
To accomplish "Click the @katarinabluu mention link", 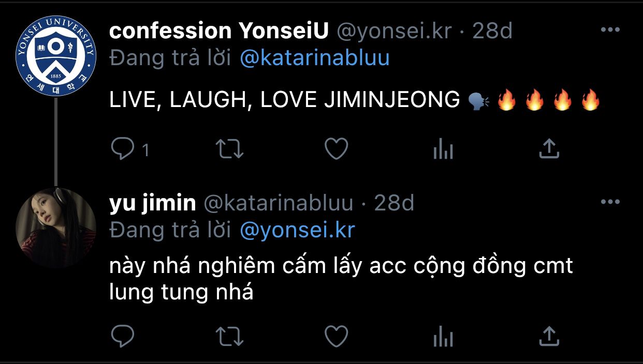I will 315,58.
